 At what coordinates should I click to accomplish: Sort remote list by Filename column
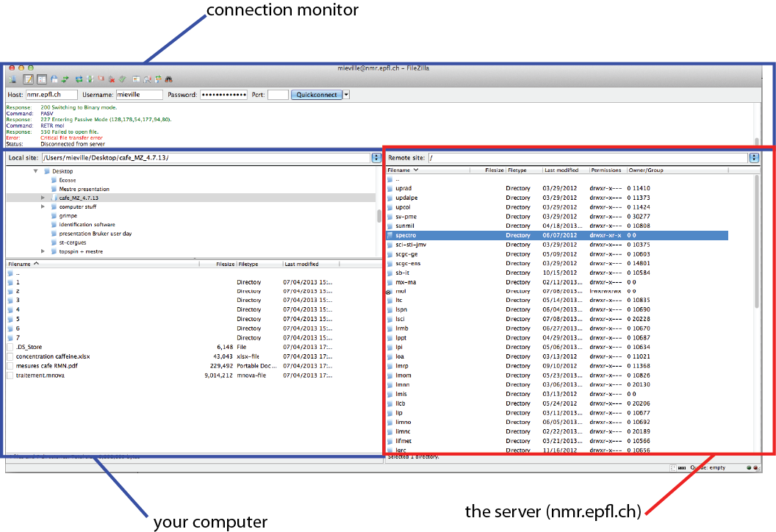click(x=428, y=170)
